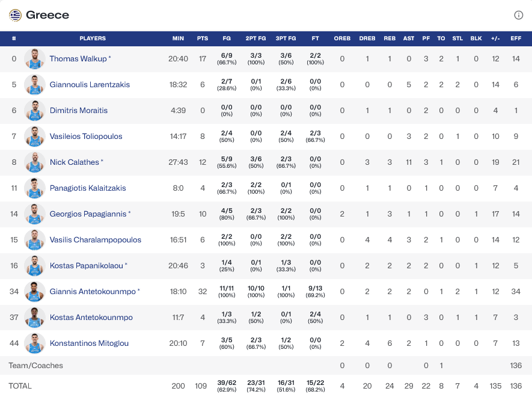The image size is (532, 397).
Task: Click Nick Calathes' player headshot
Action: point(35,162)
